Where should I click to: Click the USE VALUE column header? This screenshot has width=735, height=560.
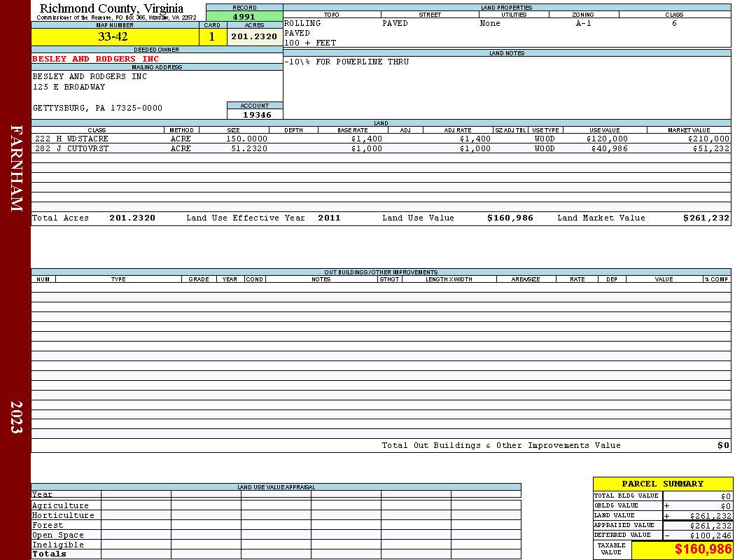click(604, 130)
